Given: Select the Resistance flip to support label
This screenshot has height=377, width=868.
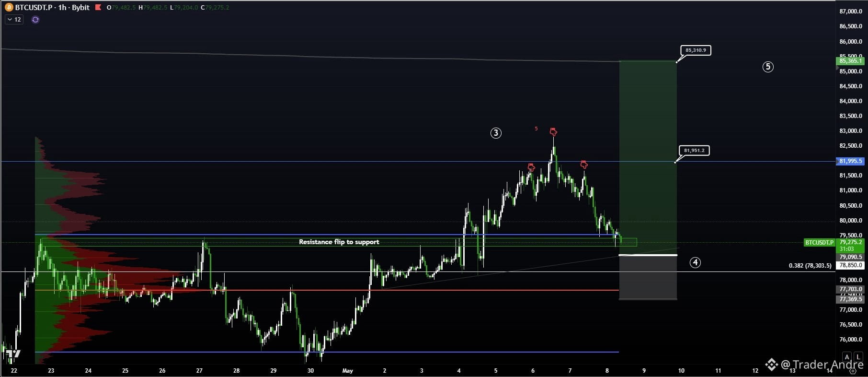Looking at the screenshot, I should click(339, 242).
